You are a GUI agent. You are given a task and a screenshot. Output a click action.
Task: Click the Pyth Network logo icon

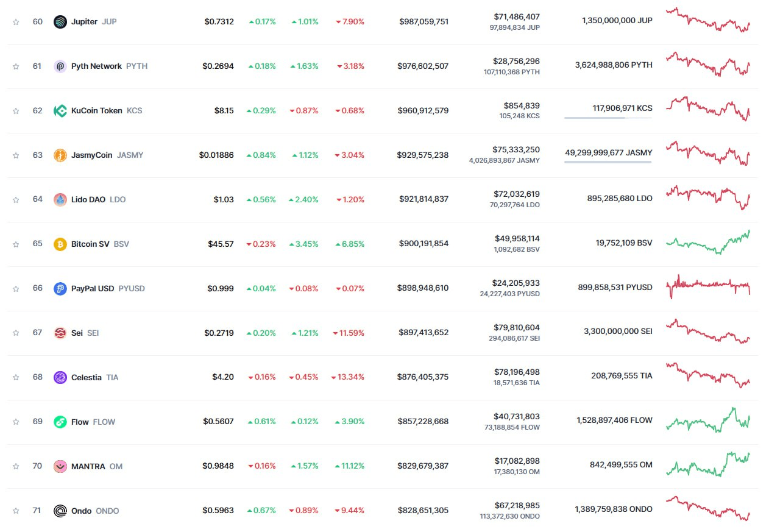click(x=60, y=66)
